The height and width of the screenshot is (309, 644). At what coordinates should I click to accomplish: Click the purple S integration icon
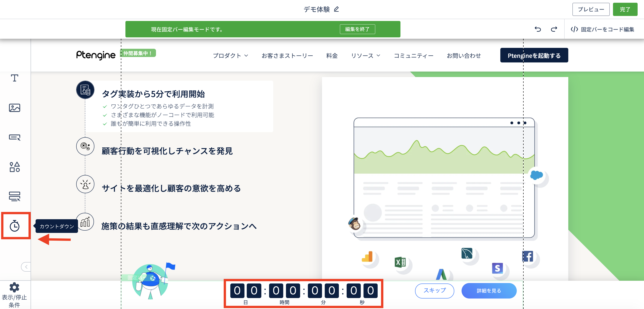497,268
